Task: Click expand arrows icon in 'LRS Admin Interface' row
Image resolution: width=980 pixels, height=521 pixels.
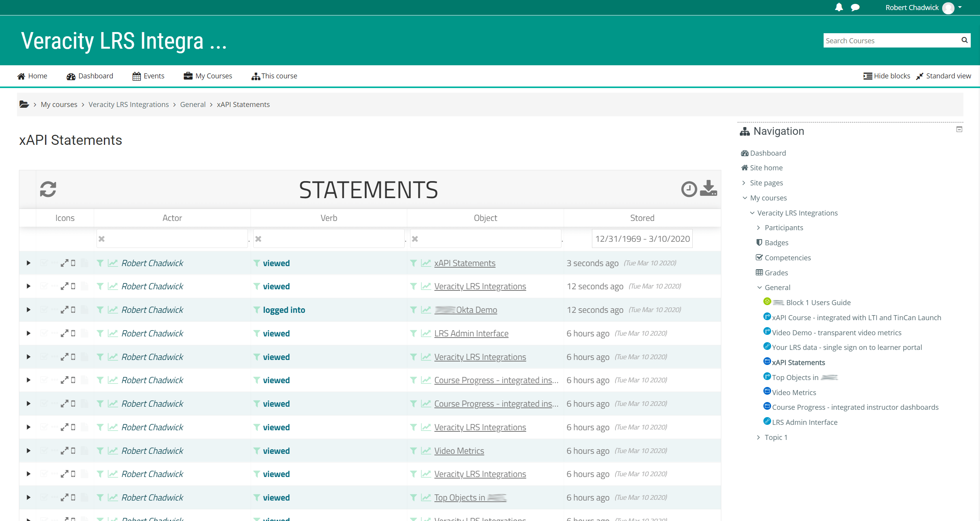Action: click(64, 333)
